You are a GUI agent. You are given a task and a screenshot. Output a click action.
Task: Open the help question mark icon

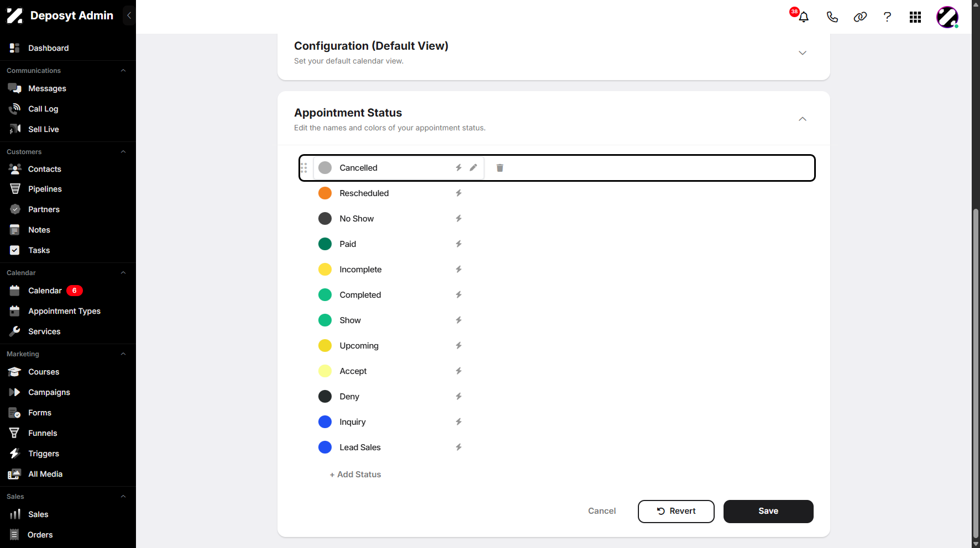[x=887, y=17]
